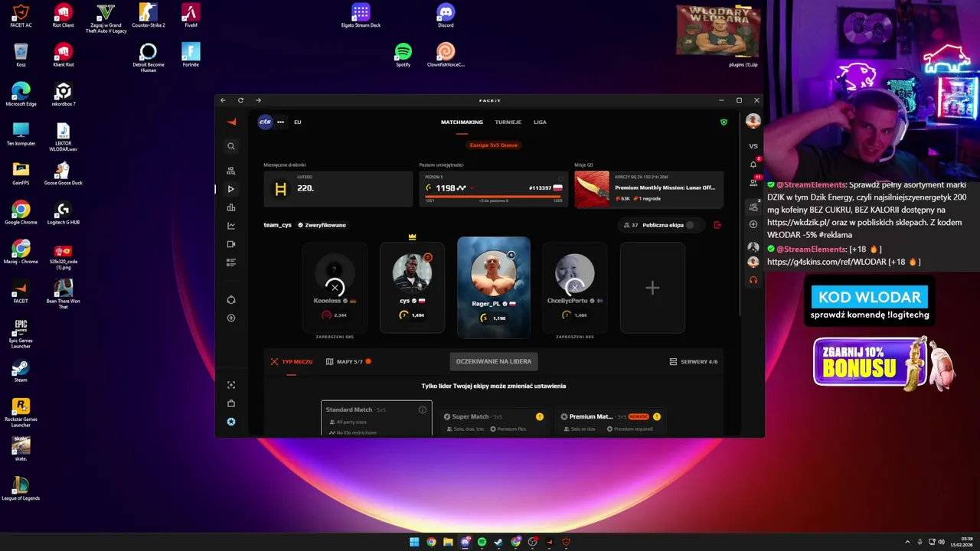Open the profile avatar in top-right corner

[753, 122]
